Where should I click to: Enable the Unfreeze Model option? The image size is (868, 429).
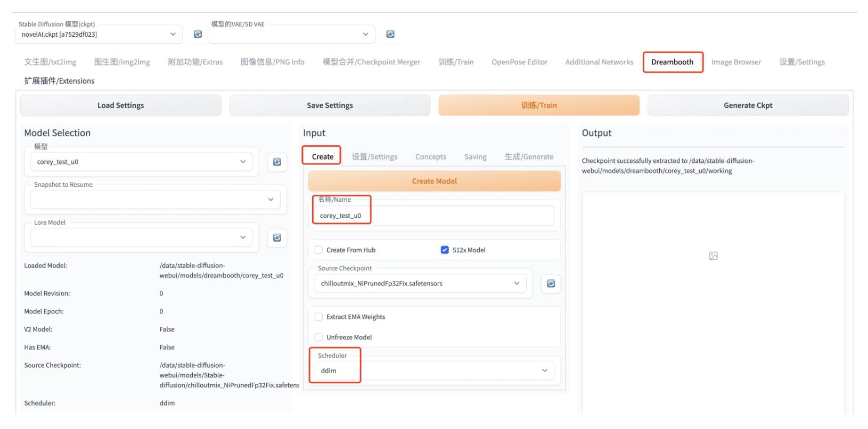(318, 337)
